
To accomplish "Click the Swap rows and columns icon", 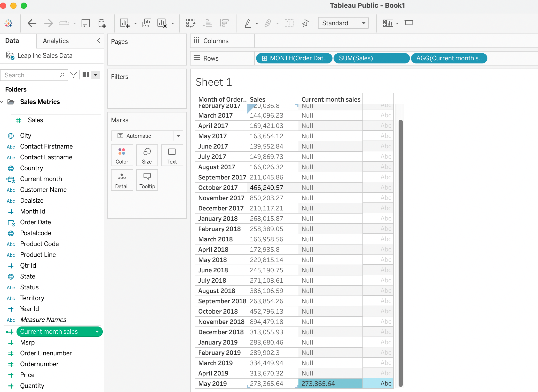I will pos(191,23).
